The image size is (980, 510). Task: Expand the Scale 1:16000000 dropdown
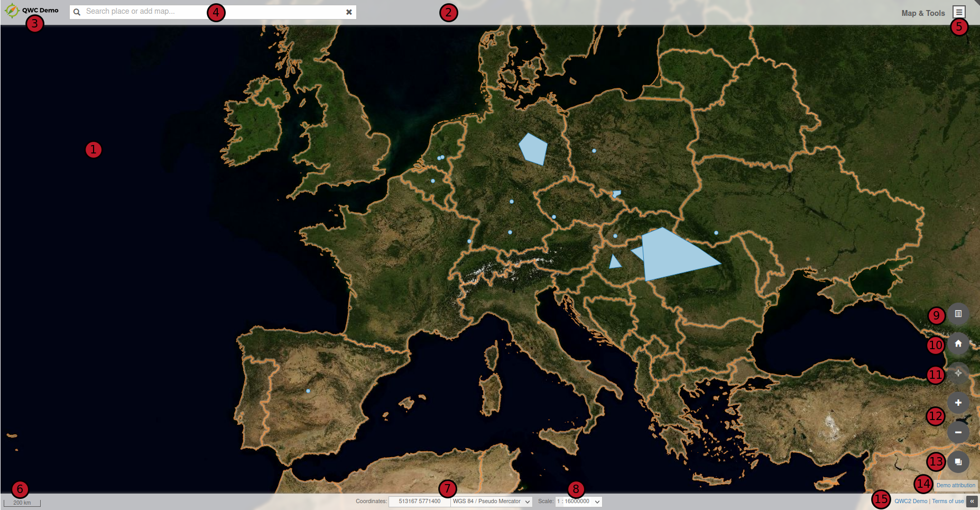(579, 502)
